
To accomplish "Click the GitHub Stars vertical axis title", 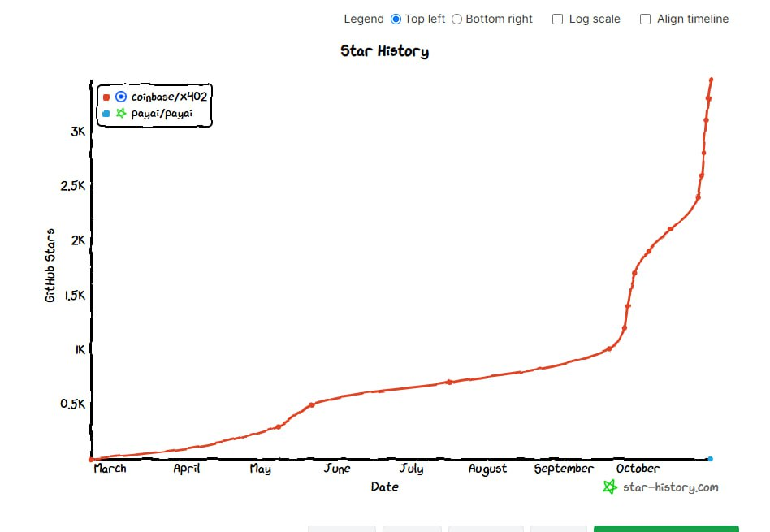I will point(50,266).
